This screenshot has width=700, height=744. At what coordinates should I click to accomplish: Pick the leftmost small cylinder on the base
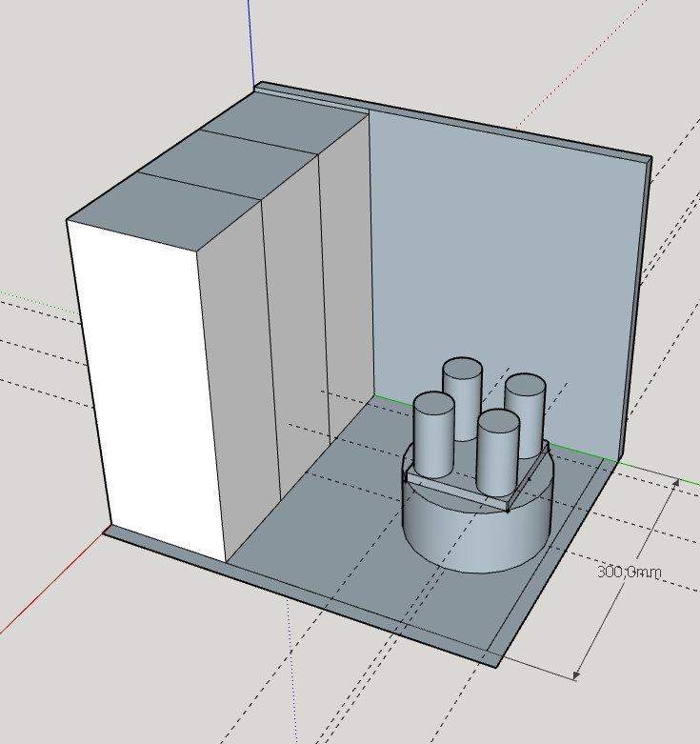434,434
